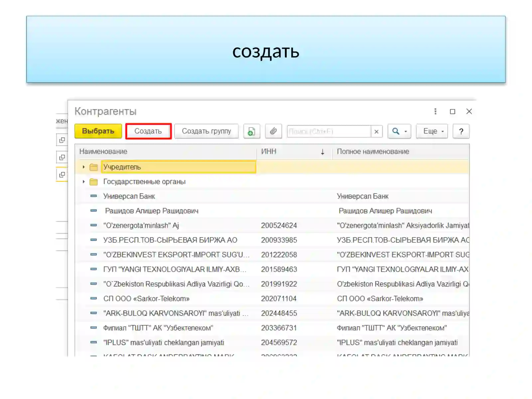Screen dimensions: 532x399
Task: Click the Учредитель folder icon
Action: pos(94,167)
